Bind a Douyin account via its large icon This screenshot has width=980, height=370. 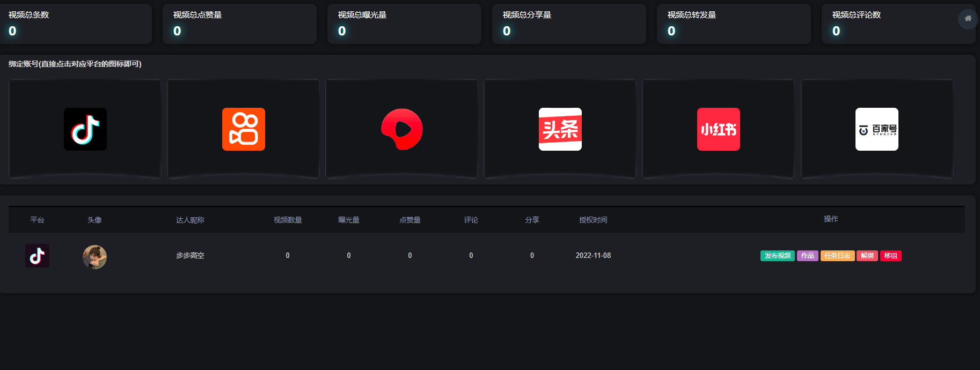[x=85, y=129]
